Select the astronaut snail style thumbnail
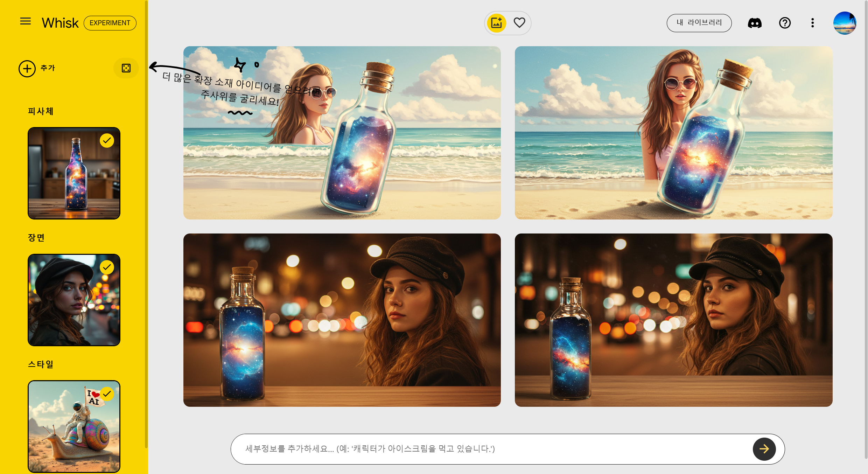Image resolution: width=868 pixels, height=474 pixels. coord(74,426)
